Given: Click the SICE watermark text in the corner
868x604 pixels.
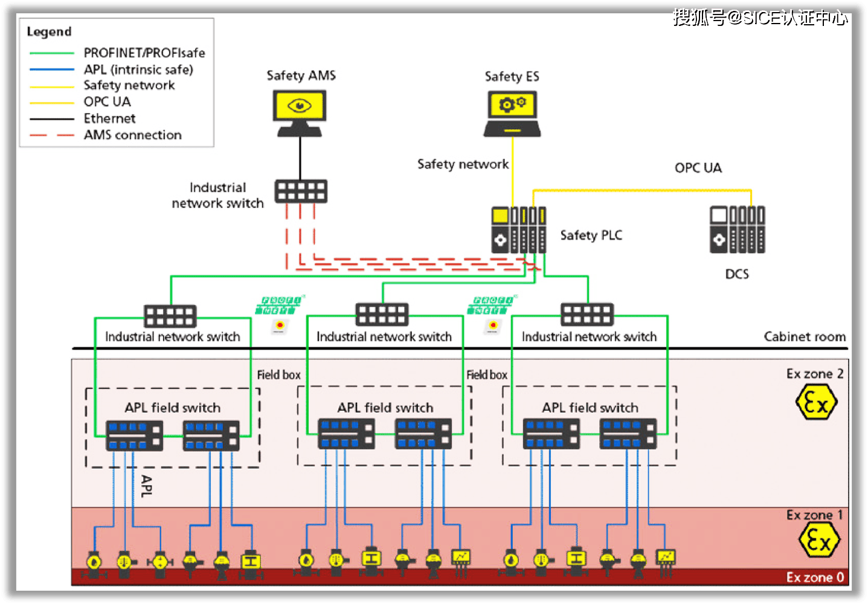Looking at the screenshot, I should (760, 18).
